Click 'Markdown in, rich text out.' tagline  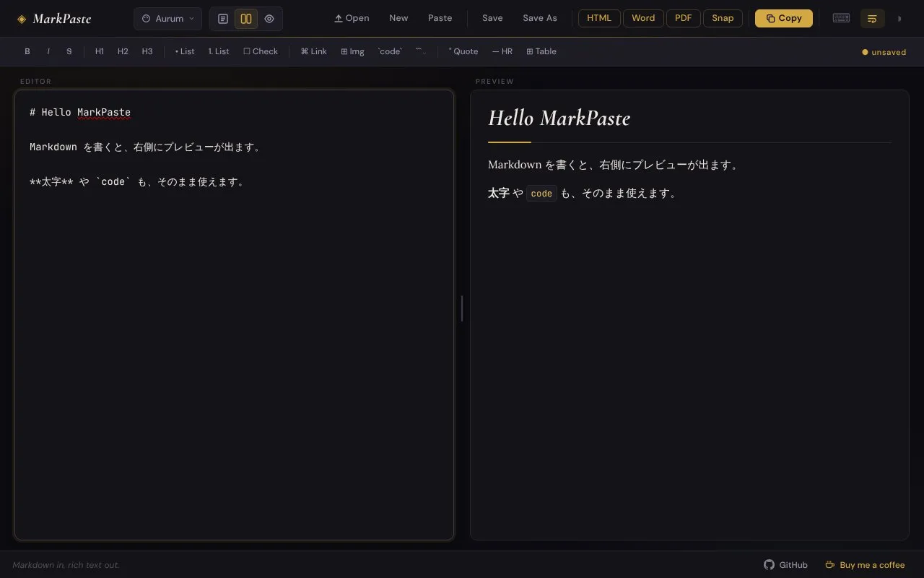pos(66,565)
